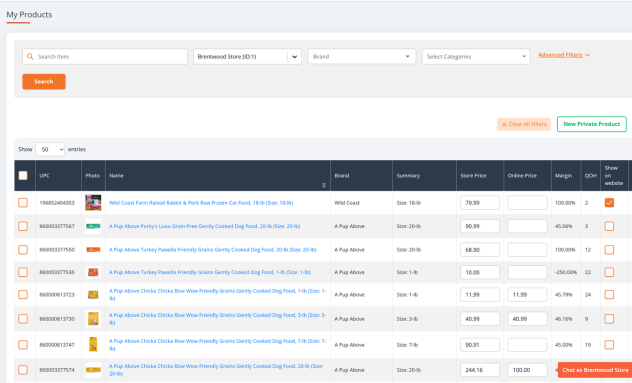This screenshot has height=383, width=632.
Task: Open Turkey Pawella Friendly Grains 1-lb link
Action: 210,272
